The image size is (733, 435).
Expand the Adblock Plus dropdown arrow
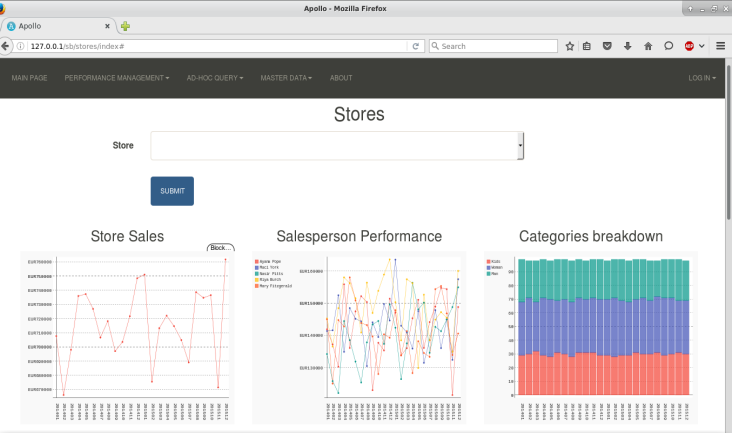pyautogui.click(x=701, y=46)
